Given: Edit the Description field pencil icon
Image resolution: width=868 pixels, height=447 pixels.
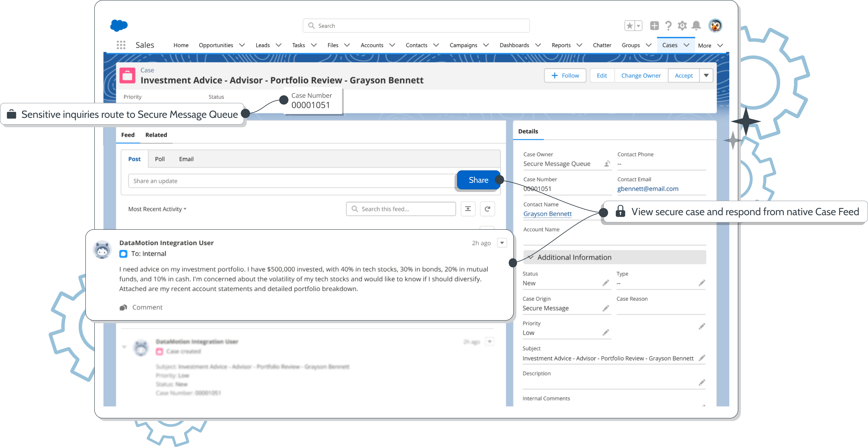Looking at the screenshot, I should 702,383.
